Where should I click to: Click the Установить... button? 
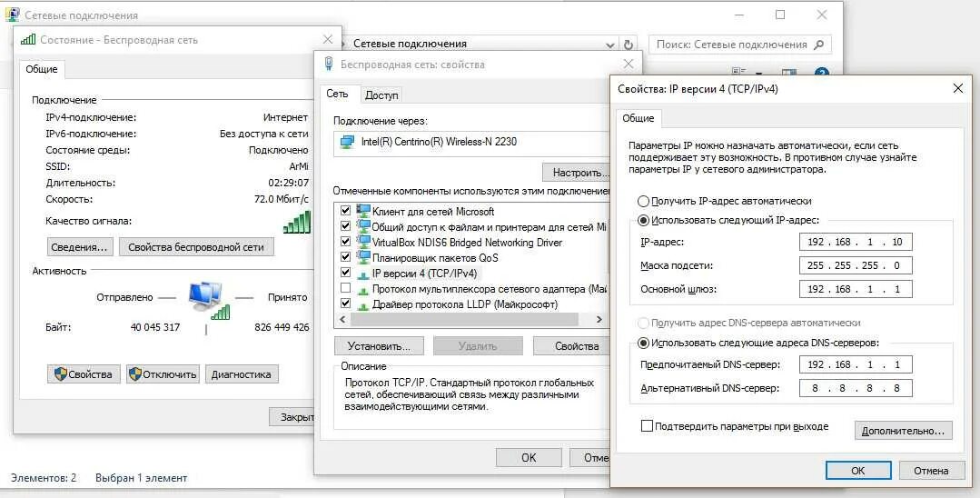point(379,346)
